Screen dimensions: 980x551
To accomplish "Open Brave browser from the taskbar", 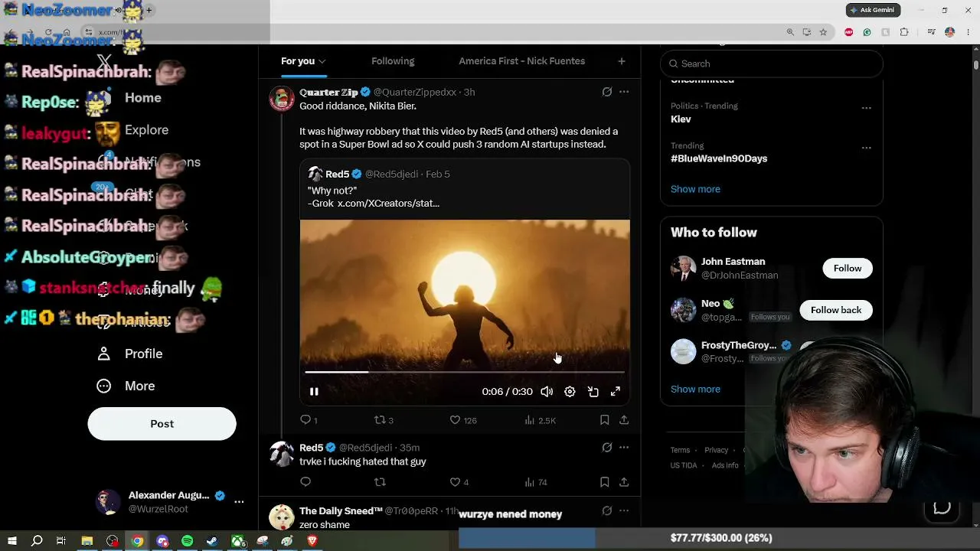I will [312, 541].
